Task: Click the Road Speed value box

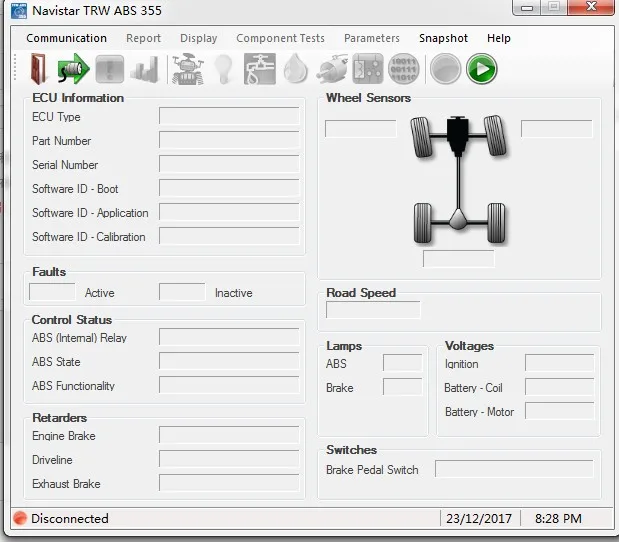Action: tap(373, 310)
